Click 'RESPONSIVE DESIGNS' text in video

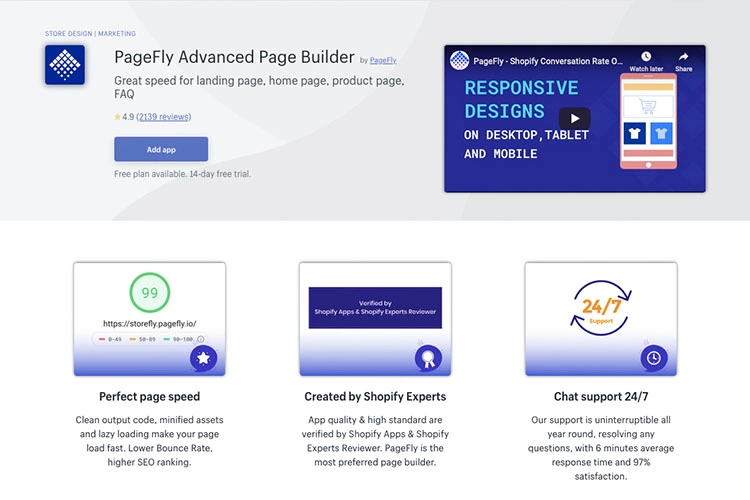(522, 100)
